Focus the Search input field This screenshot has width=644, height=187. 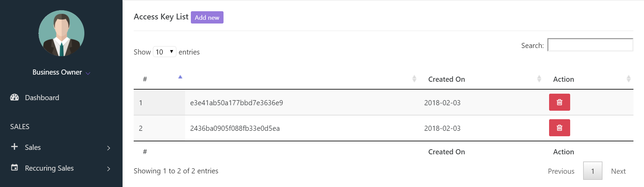point(590,45)
